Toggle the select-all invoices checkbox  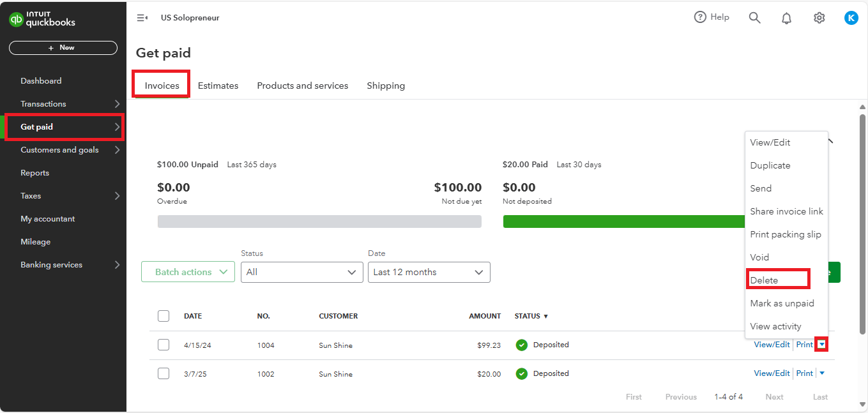tap(164, 316)
